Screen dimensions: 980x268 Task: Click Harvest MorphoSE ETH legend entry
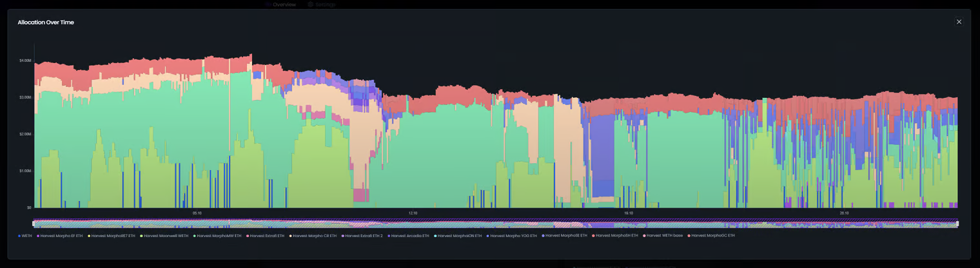coord(566,236)
